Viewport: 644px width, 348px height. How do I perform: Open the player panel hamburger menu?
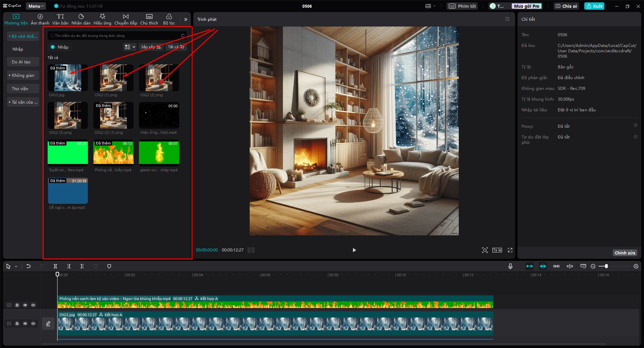pos(507,19)
